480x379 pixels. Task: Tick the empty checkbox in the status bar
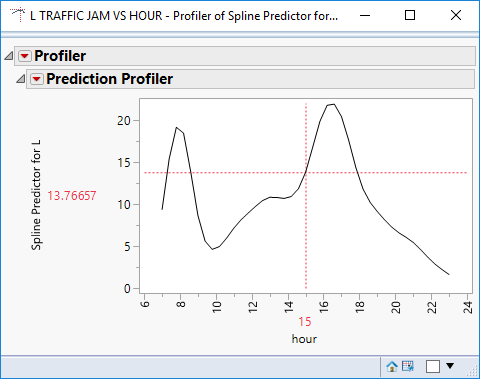click(x=433, y=366)
